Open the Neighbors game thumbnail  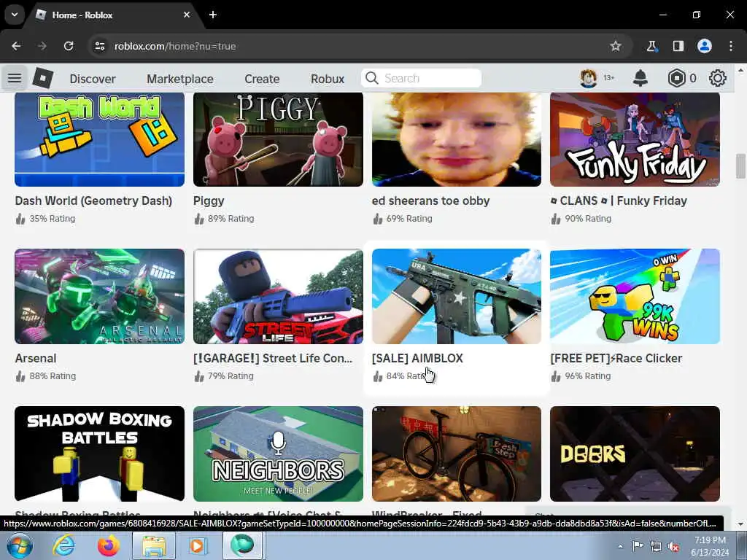coord(278,454)
